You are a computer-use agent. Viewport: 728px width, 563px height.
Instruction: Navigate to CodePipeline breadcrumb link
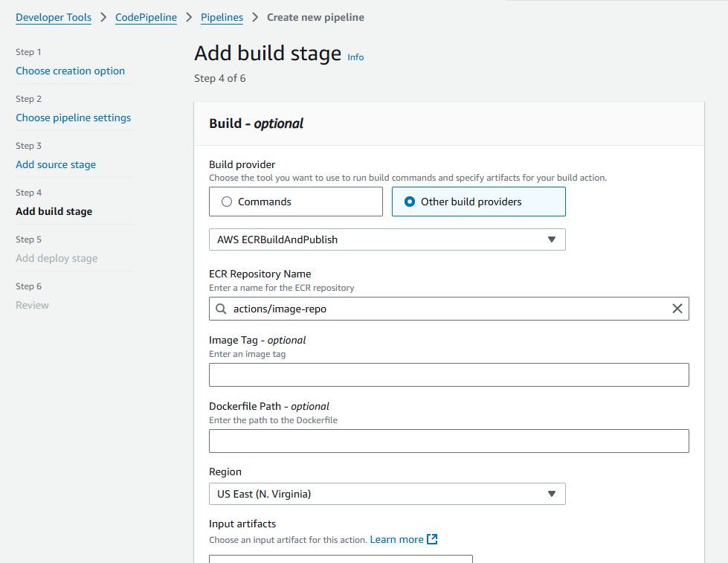coord(146,17)
